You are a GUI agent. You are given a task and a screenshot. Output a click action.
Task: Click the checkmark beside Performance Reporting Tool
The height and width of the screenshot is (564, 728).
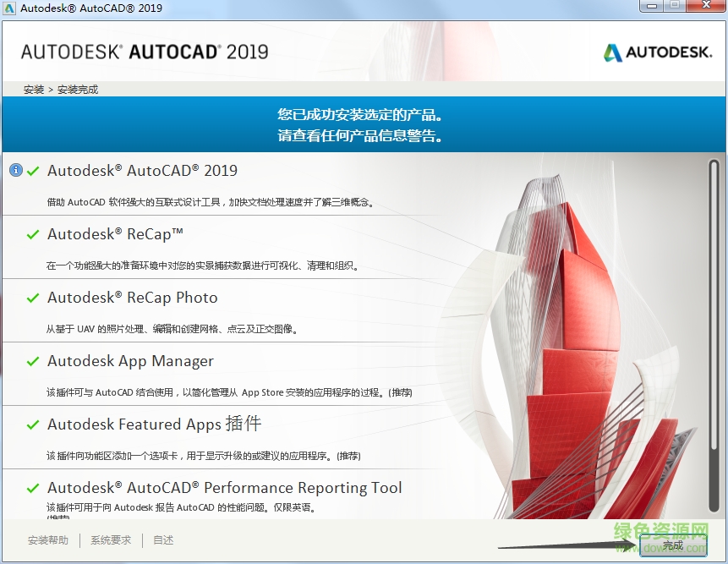[33, 487]
